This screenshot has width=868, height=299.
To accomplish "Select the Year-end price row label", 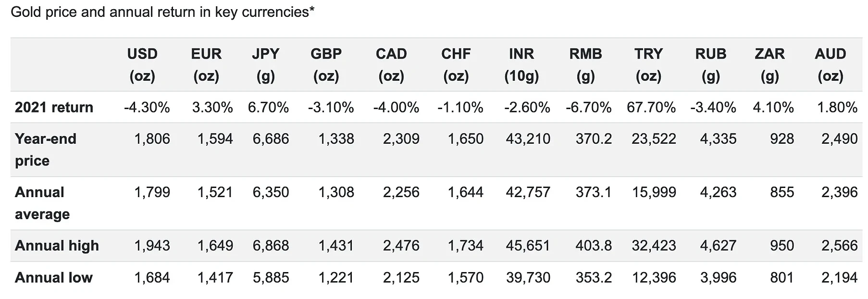I will 46,149.
